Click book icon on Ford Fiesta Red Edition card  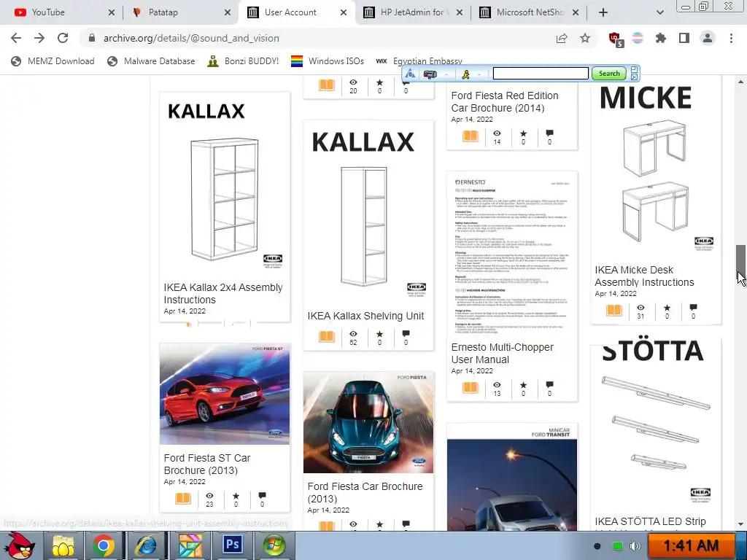471,136
